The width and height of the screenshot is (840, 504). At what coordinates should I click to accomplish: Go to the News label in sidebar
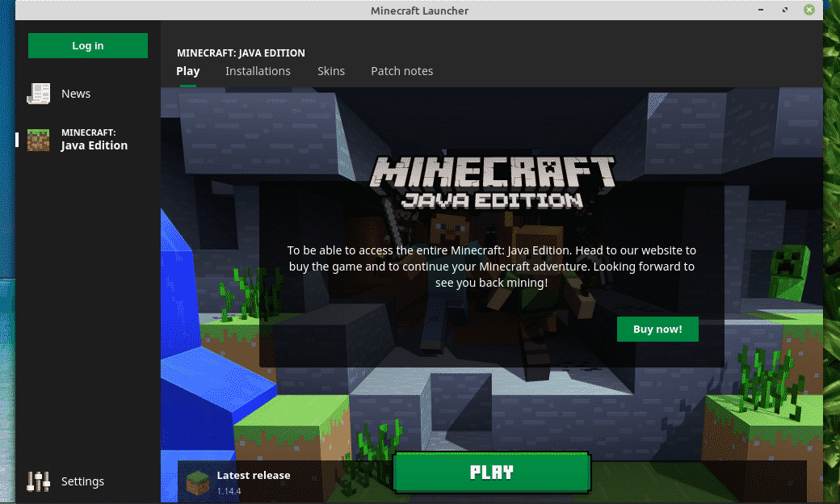pos(76,94)
